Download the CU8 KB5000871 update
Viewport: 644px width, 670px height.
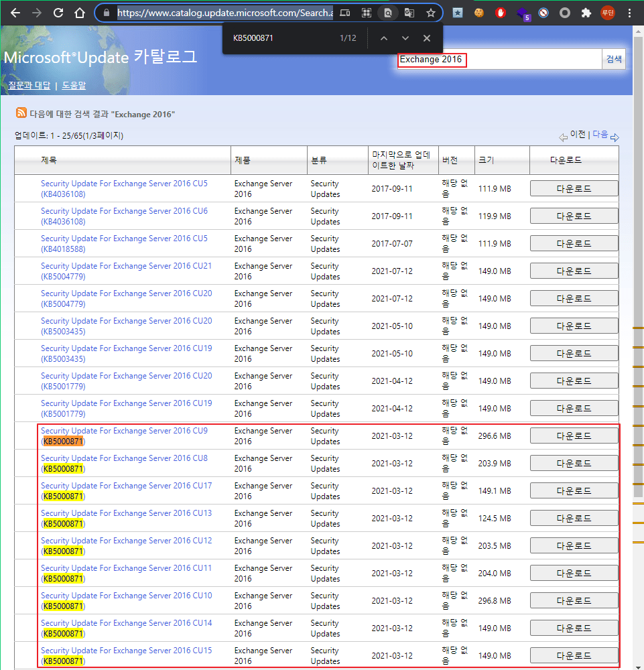click(574, 463)
